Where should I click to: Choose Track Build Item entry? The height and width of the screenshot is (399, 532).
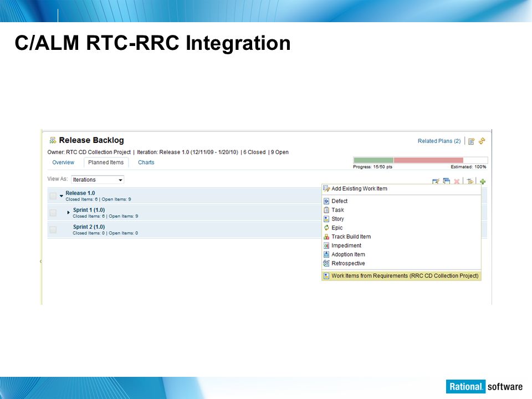(401, 237)
